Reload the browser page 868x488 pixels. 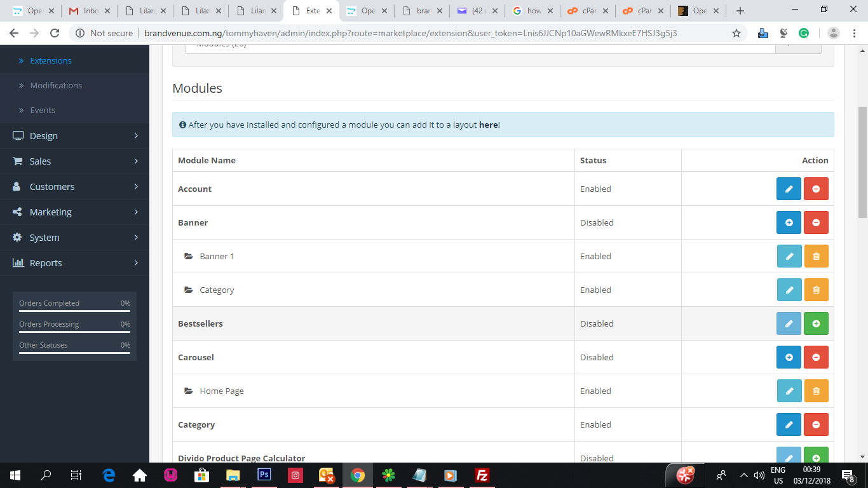(55, 33)
